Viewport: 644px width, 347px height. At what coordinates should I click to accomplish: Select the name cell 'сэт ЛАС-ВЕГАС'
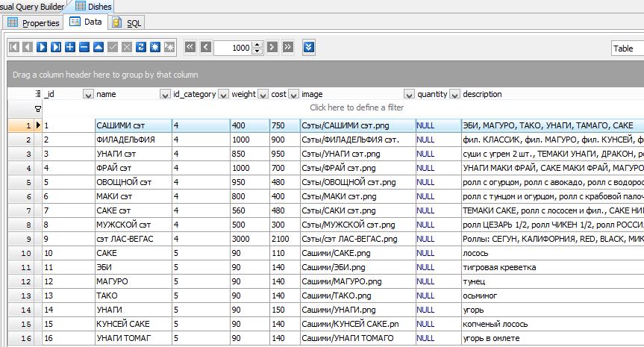click(x=134, y=239)
